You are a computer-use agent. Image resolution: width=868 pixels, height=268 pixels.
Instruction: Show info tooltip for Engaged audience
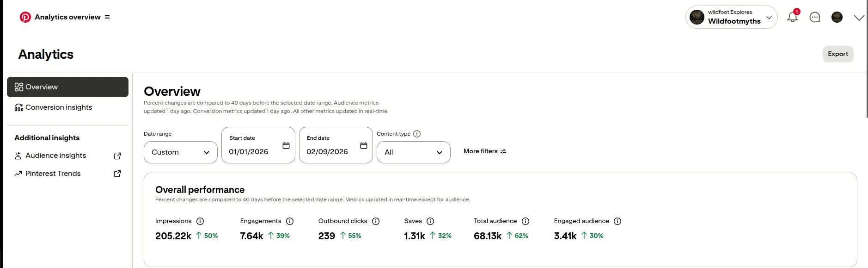coord(617,221)
